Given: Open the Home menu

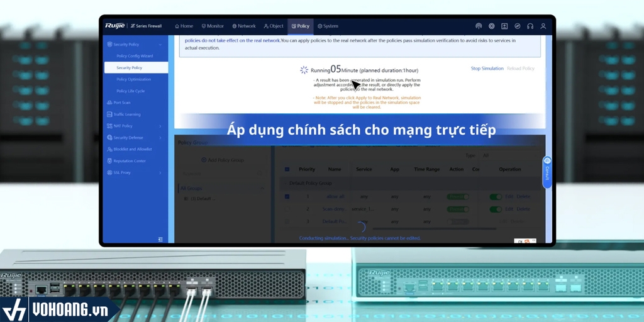Looking at the screenshot, I should click(x=184, y=26).
